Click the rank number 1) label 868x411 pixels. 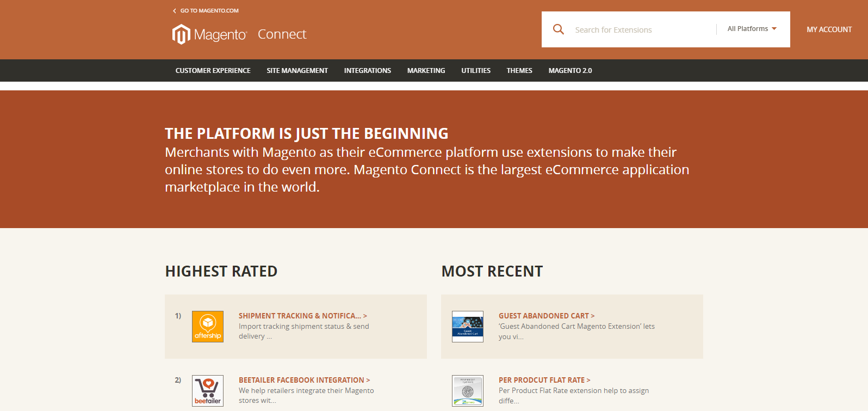click(178, 316)
